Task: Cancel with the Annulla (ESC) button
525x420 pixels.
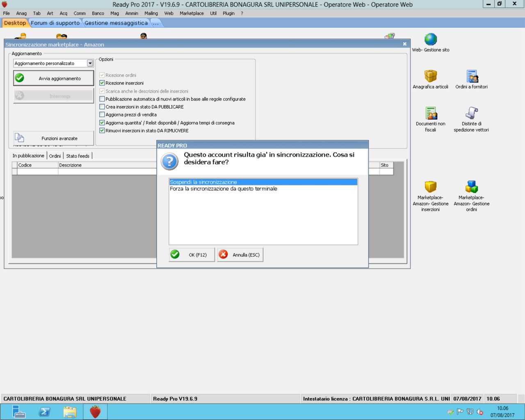Action: pyautogui.click(x=240, y=255)
